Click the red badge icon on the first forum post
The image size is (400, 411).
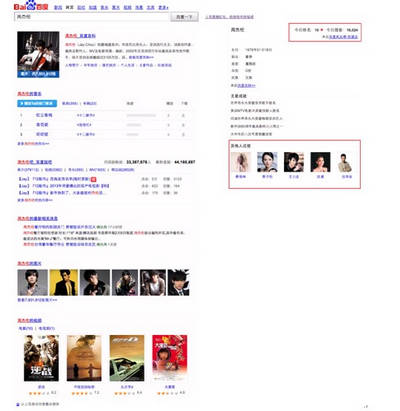[x=94, y=179]
